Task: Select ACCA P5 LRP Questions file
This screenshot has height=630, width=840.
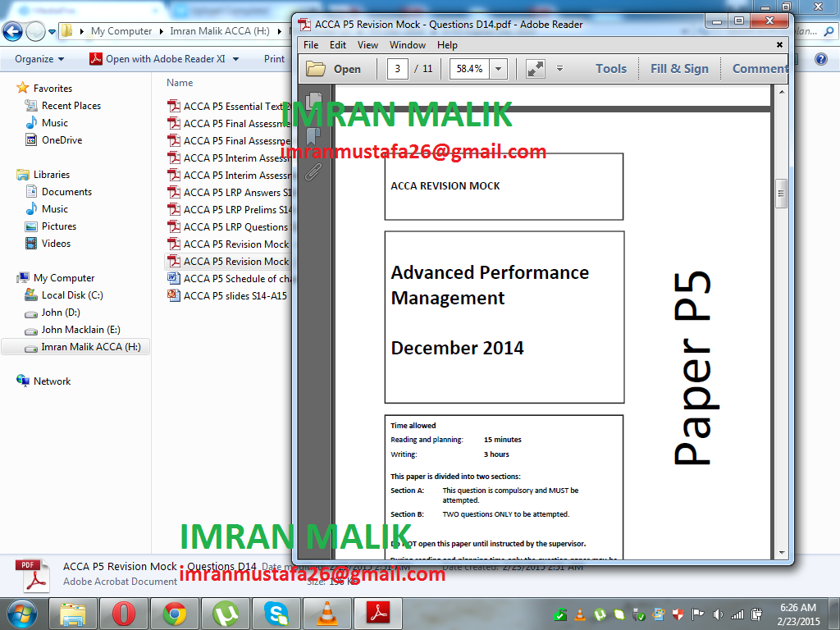Action: coord(230,226)
